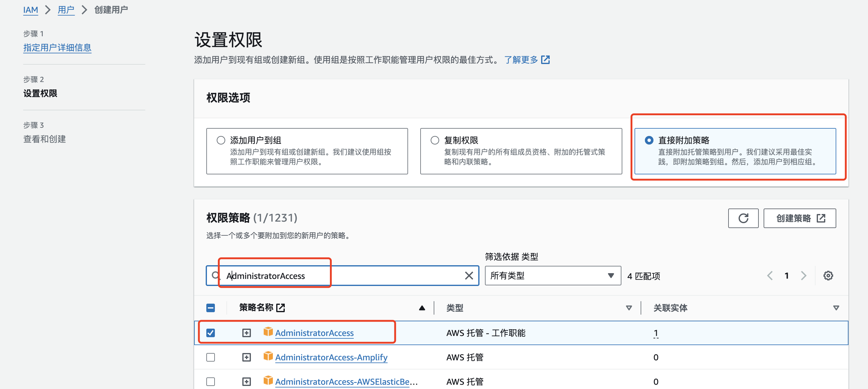Clear the AdministratorAccess search text

pos(469,276)
